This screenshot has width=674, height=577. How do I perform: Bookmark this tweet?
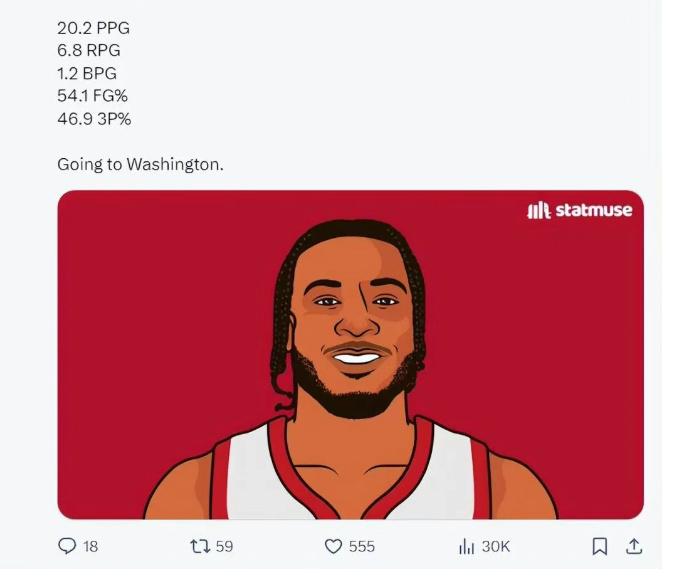click(x=599, y=546)
